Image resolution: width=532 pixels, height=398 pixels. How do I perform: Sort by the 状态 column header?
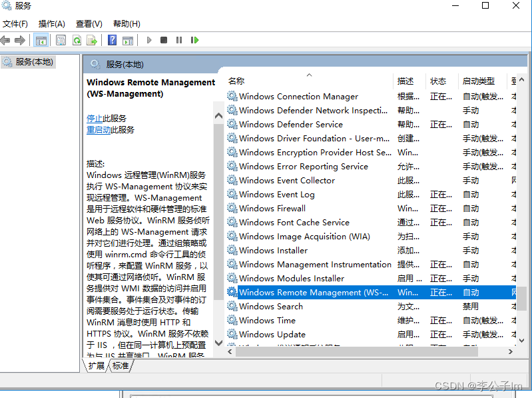pyautogui.click(x=442, y=81)
